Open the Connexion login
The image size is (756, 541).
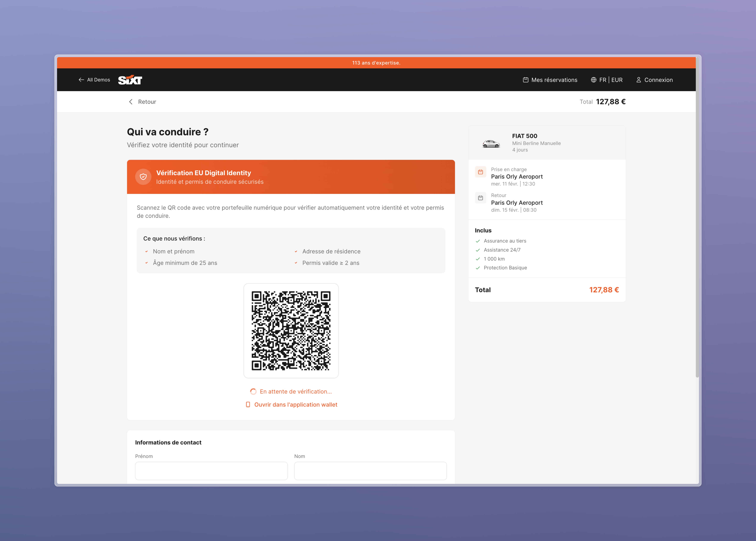pyautogui.click(x=655, y=80)
